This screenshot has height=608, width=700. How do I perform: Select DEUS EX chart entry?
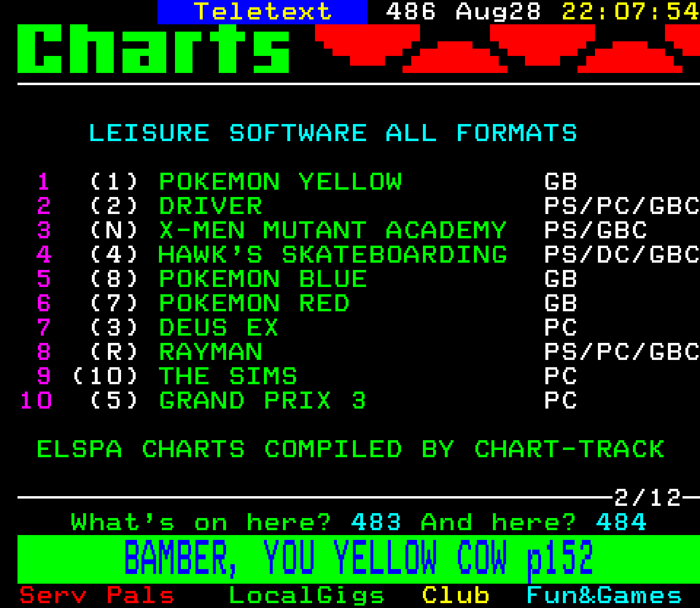pos(219,328)
